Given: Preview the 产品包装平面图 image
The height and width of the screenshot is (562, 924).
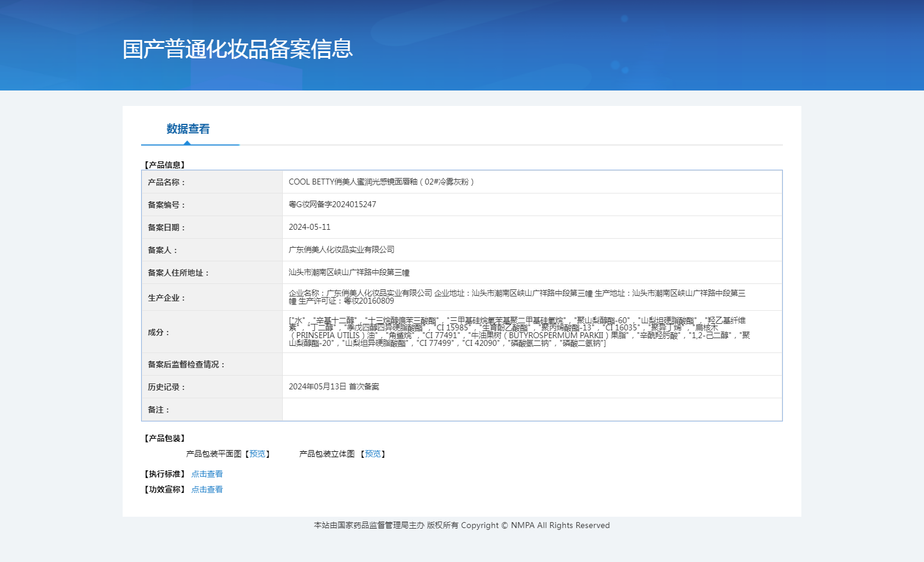Looking at the screenshot, I should tap(257, 454).
